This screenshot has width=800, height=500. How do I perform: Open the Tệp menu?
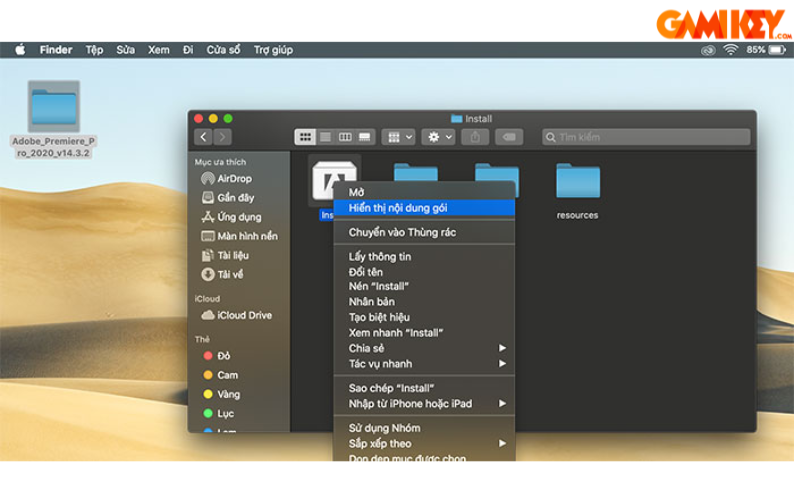click(x=94, y=50)
